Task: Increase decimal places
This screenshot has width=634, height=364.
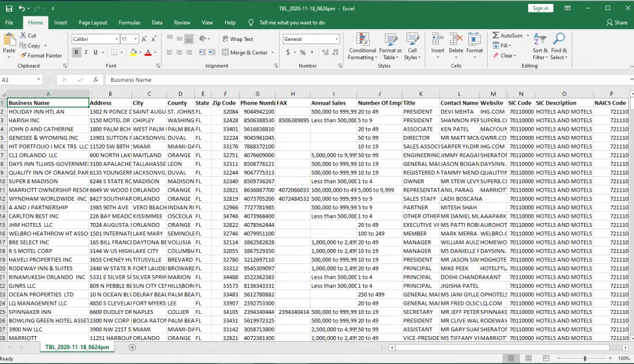Action: click(x=326, y=52)
